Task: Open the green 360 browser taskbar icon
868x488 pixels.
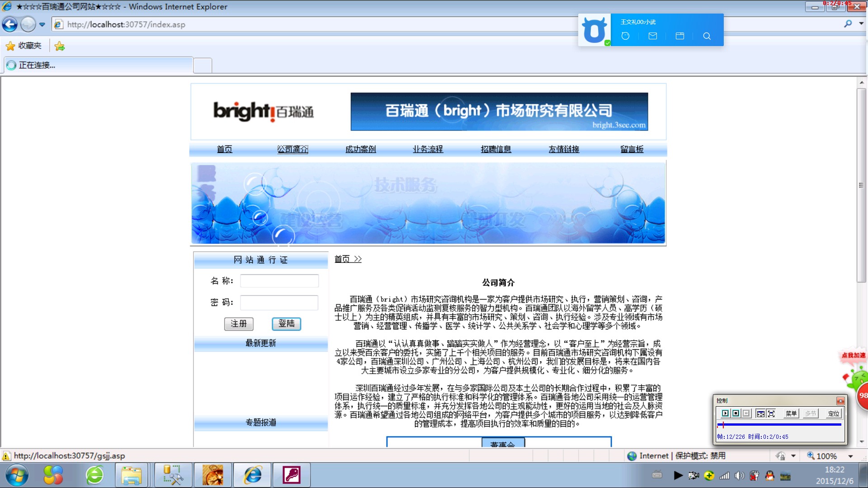Action: [94, 475]
